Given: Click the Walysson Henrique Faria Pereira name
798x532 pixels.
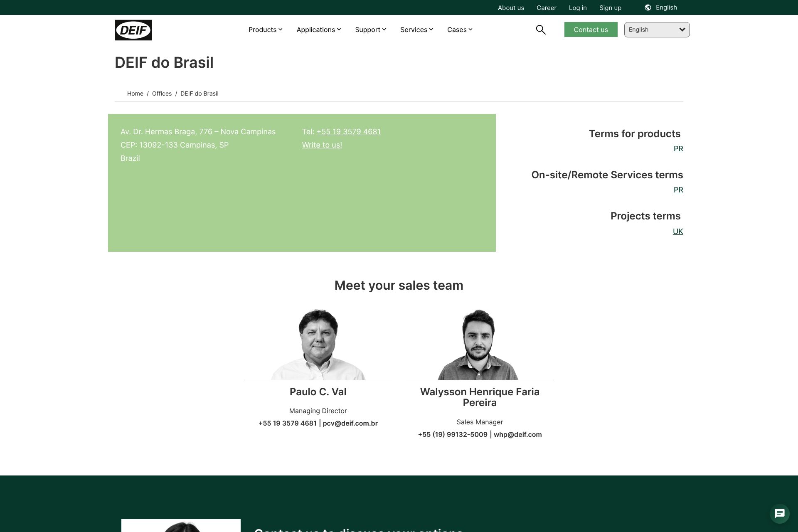Looking at the screenshot, I should [480, 397].
